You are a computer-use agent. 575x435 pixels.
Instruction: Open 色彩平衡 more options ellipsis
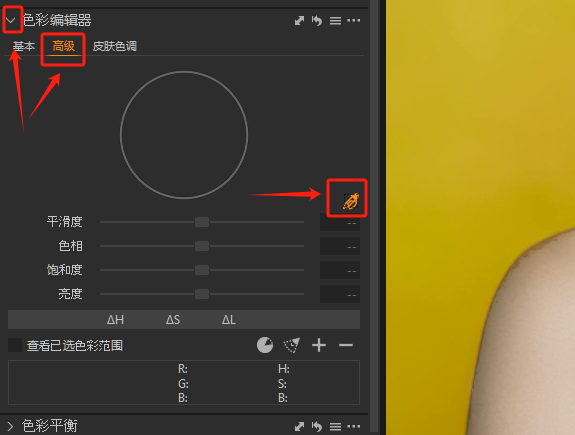[x=354, y=426]
